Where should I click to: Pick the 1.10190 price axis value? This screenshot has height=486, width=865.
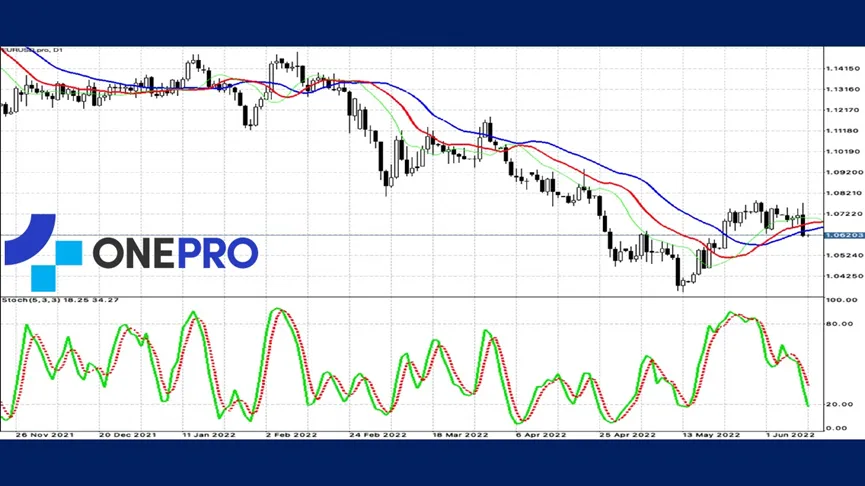(x=842, y=151)
